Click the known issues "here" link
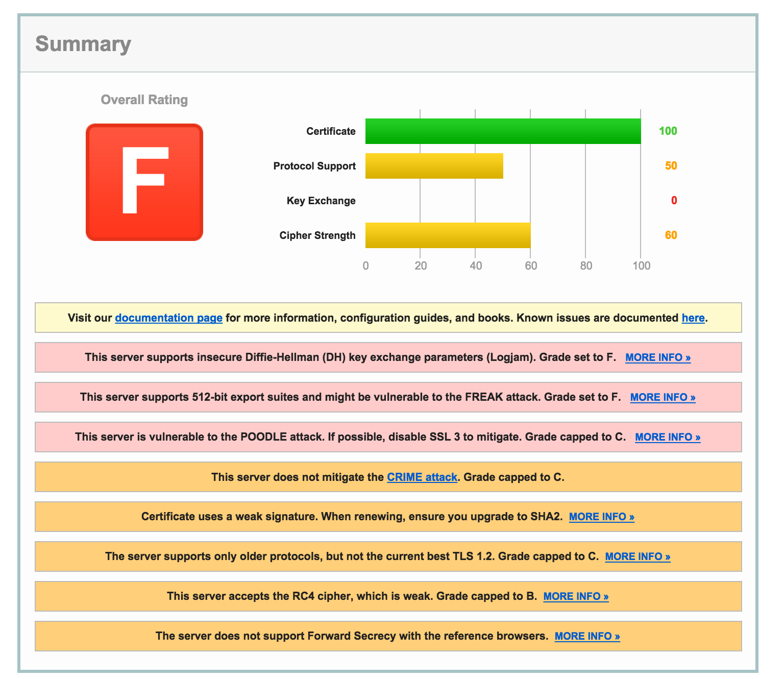 point(693,318)
